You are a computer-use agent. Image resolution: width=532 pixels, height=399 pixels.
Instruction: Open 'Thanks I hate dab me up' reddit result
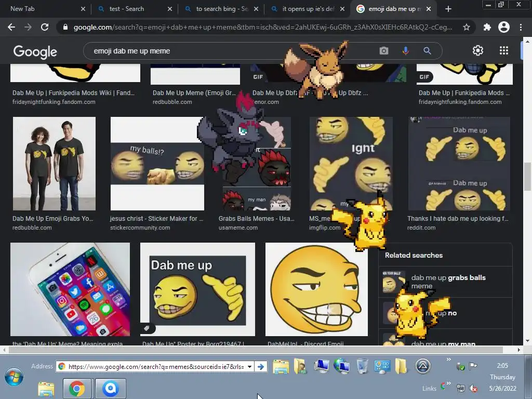(x=458, y=219)
